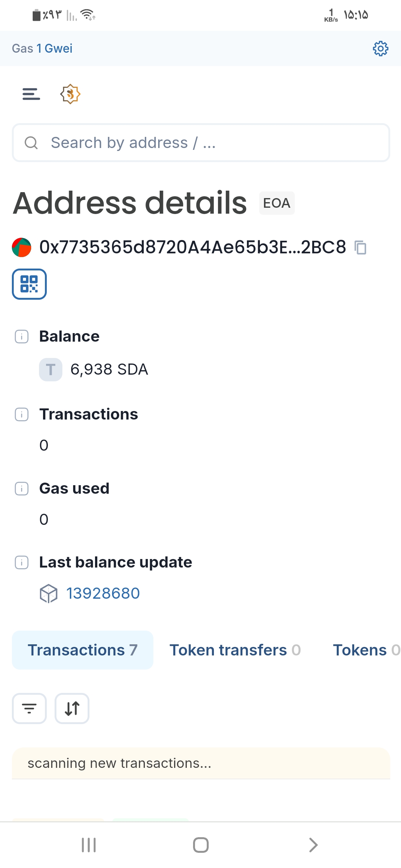Click the info icon beside Transactions

coord(22,414)
